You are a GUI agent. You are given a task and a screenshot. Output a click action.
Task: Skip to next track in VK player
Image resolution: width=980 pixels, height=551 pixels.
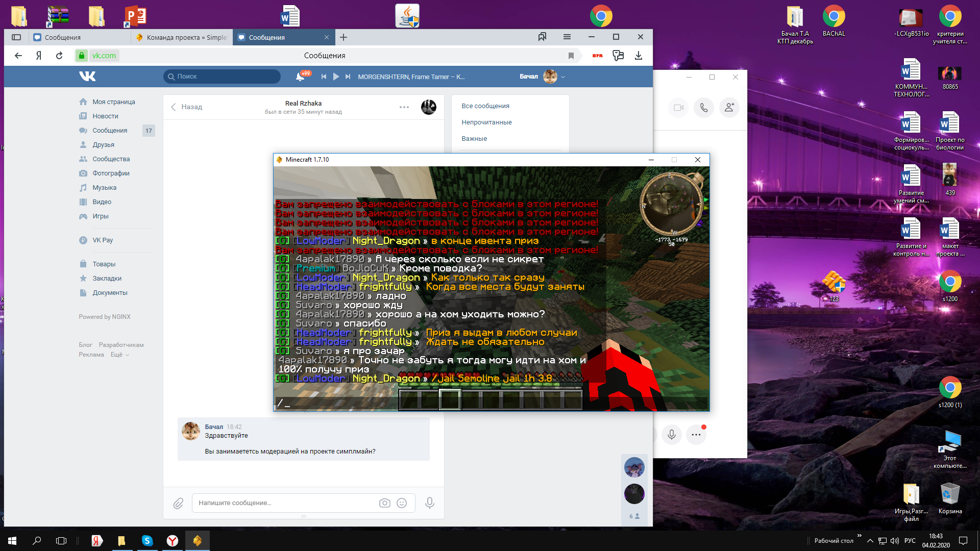click(x=348, y=77)
